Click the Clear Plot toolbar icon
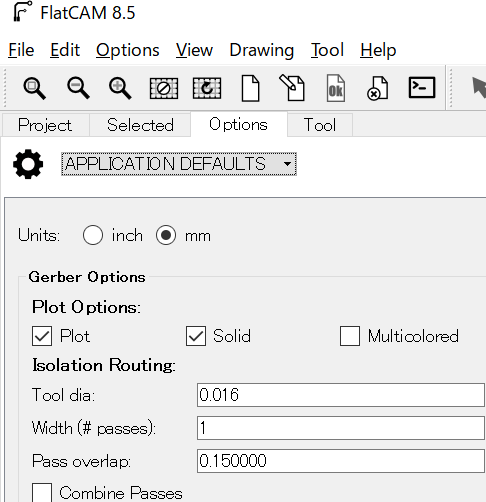 point(164,88)
